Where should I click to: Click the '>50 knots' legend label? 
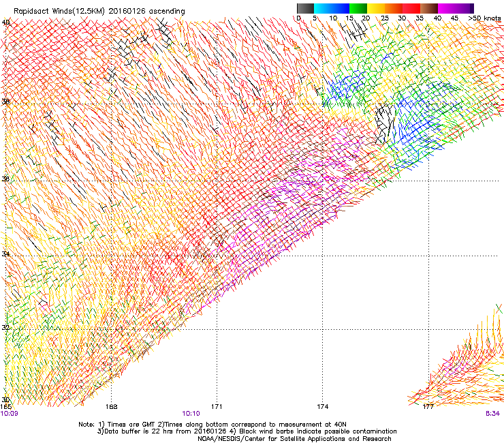[484, 18]
